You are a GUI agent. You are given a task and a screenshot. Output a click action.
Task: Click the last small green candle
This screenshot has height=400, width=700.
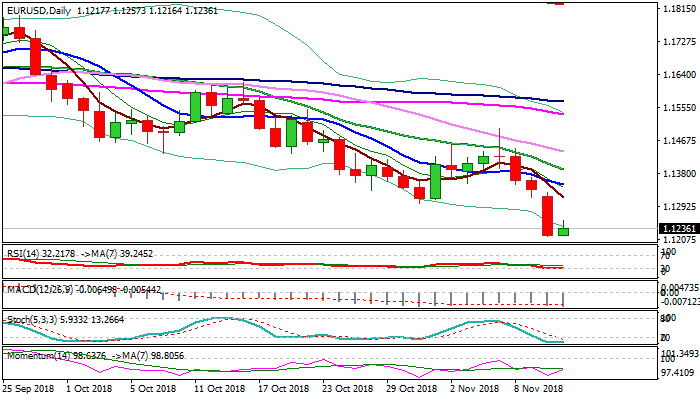564,231
